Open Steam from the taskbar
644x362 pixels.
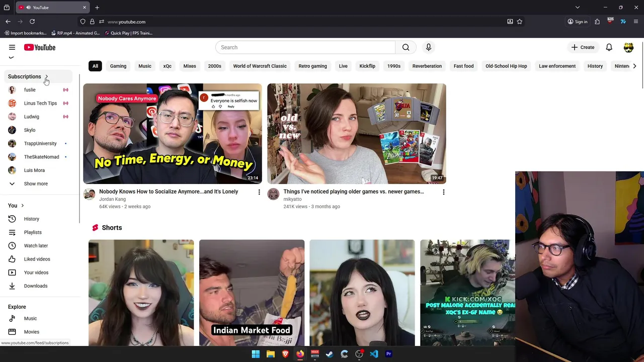[x=330, y=354]
